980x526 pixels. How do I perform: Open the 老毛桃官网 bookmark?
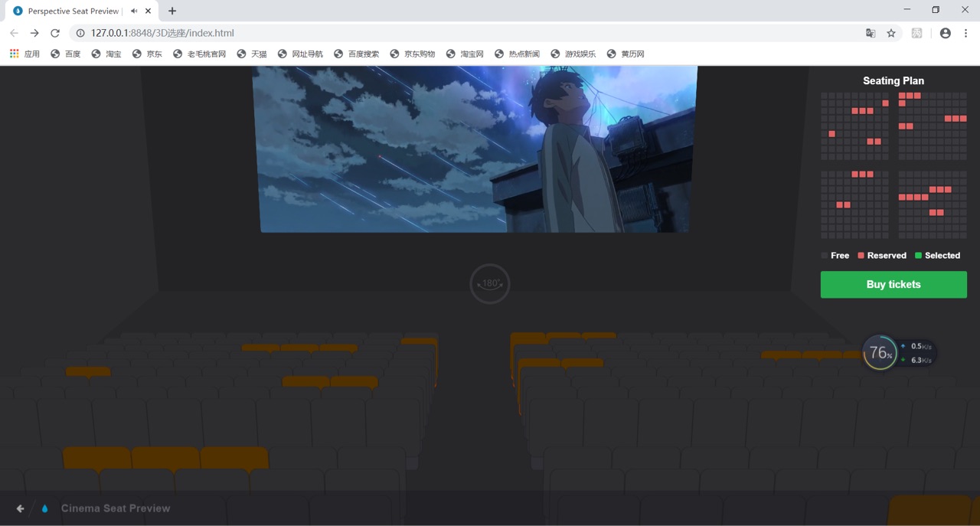(x=199, y=54)
